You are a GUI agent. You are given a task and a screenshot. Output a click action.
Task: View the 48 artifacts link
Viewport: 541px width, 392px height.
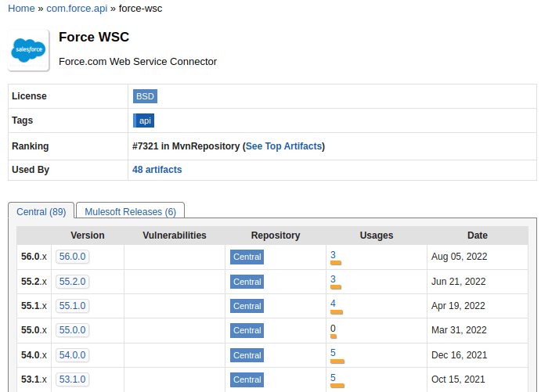157,170
